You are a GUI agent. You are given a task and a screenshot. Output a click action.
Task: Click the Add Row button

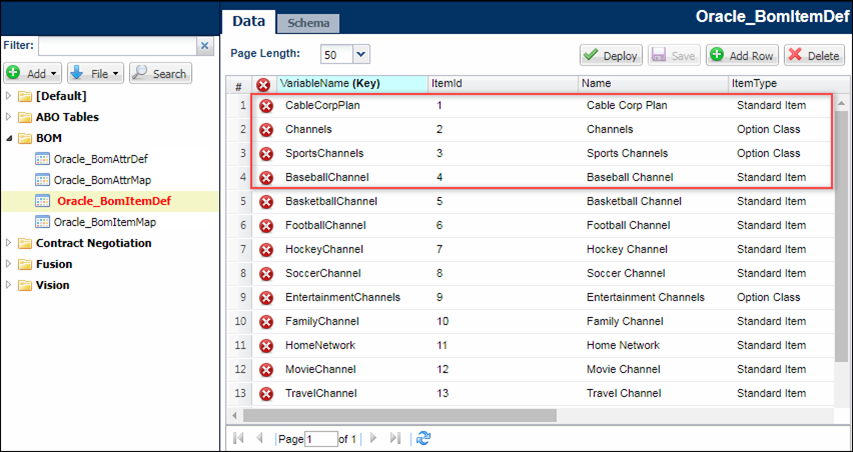[x=743, y=55]
